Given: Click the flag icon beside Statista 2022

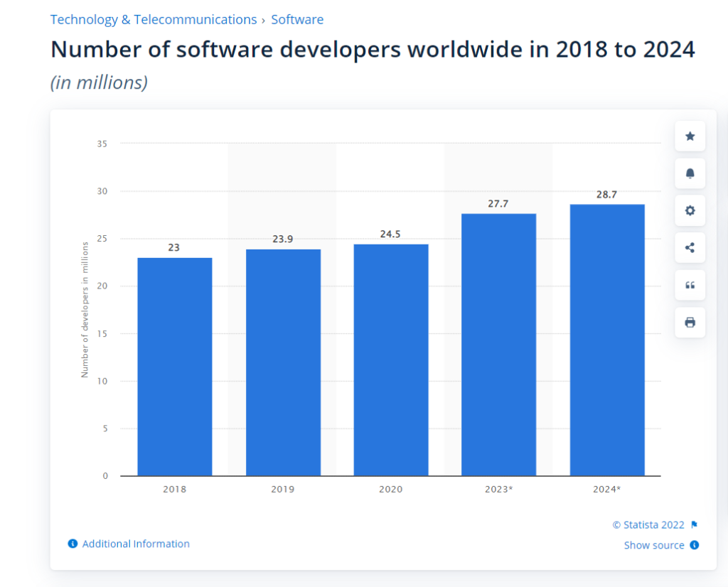Looking at the screenshot, I should 694,525.
